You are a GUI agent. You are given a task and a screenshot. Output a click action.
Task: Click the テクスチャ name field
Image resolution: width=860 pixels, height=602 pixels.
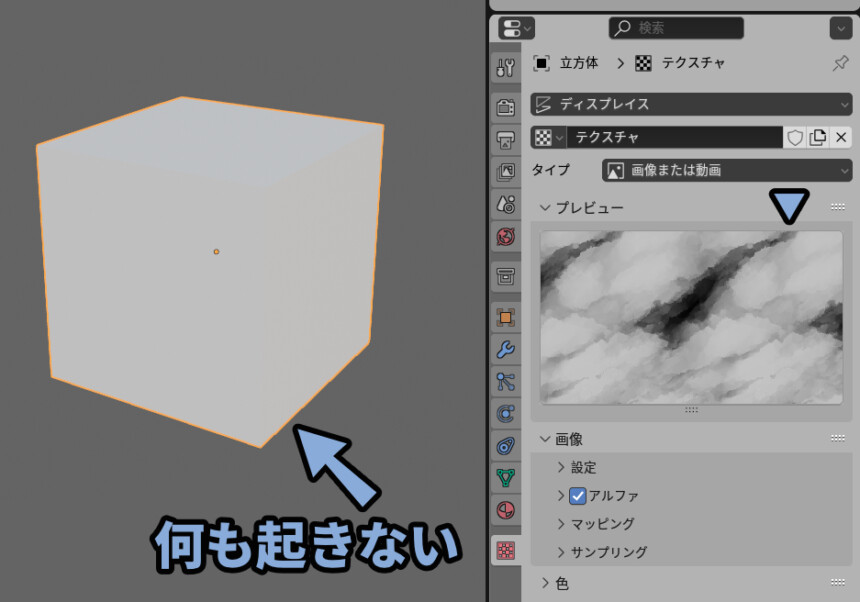coord(674,137)
